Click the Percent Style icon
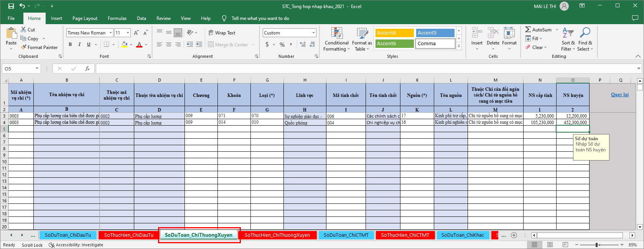 click(x=282, y=45)
